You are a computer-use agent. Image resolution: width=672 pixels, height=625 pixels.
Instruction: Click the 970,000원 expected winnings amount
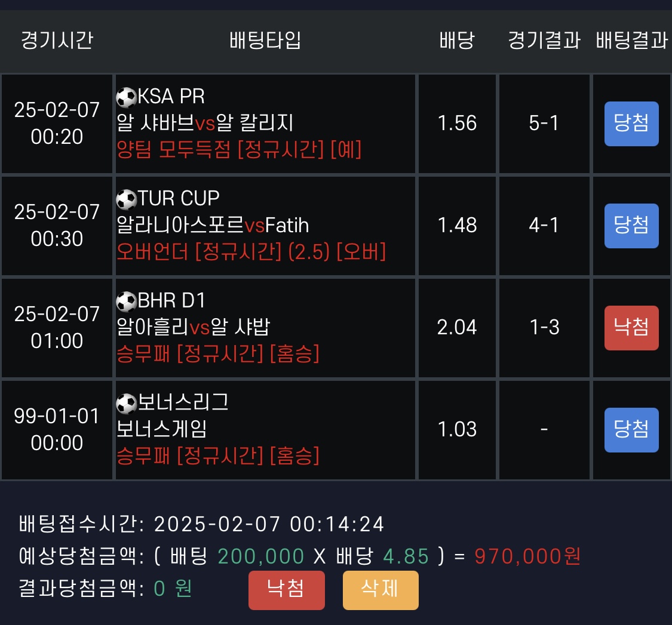(527, 556)
